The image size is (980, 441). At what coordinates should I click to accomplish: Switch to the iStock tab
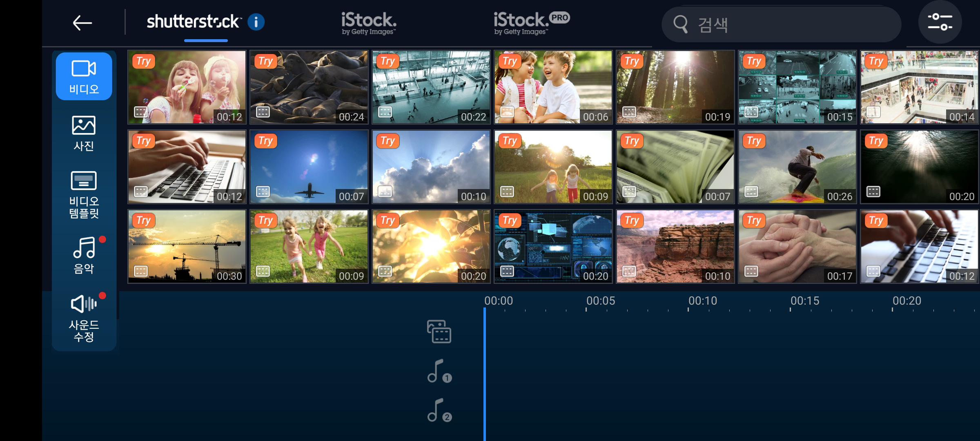click(369, 23)
